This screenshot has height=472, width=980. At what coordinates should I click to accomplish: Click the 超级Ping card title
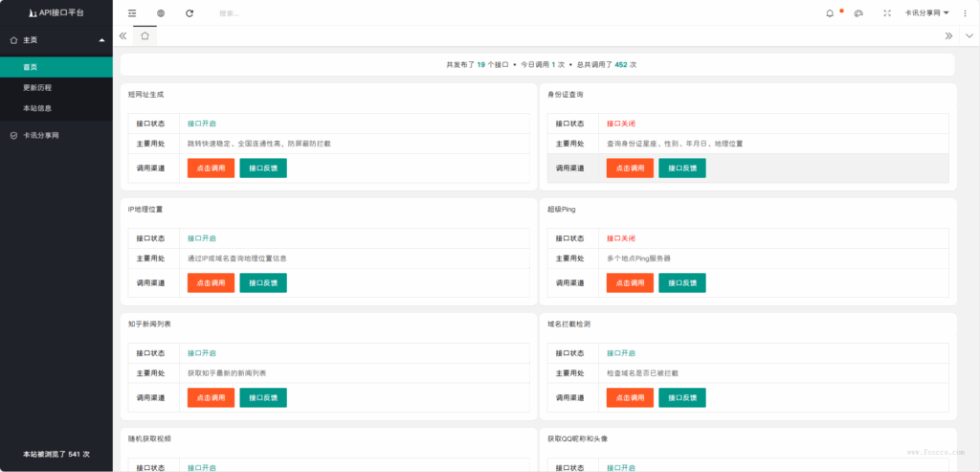pyautogui.click(x=561, y=210)
